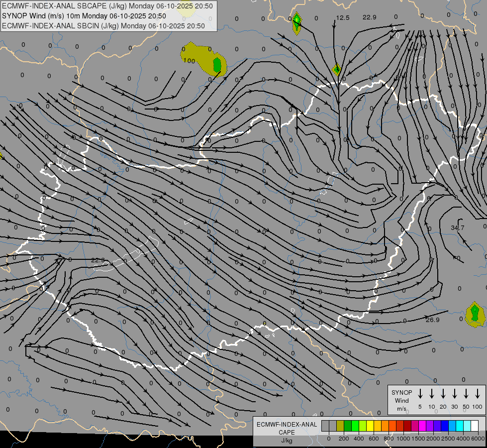Click the green CAPE cell left of 12.5

tap(297, 22)
